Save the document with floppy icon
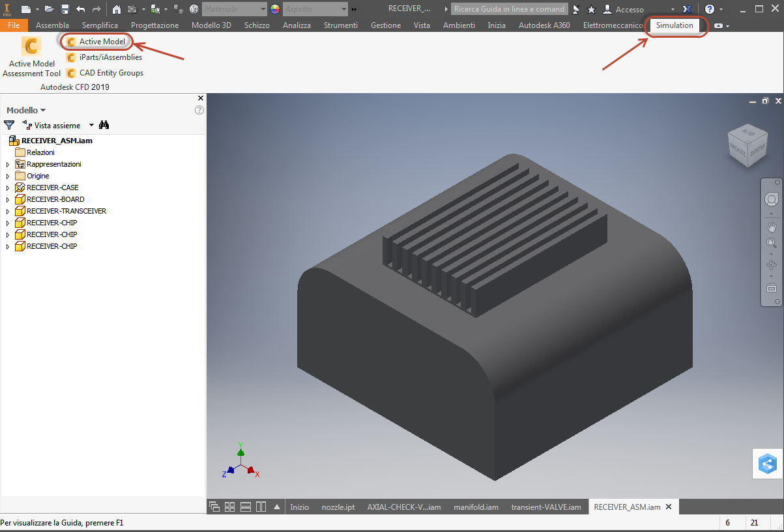This screenshot has width=784, height=532. click(65, 9)
